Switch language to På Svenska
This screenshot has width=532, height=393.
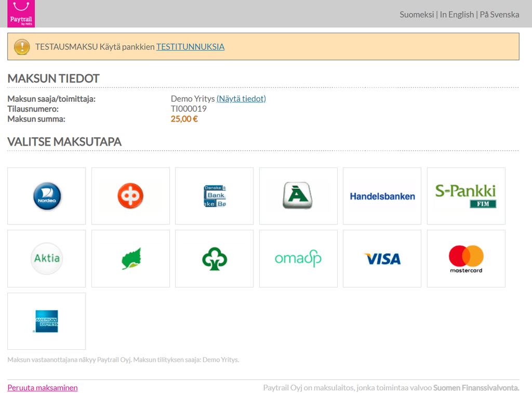(x=499, y=15)
